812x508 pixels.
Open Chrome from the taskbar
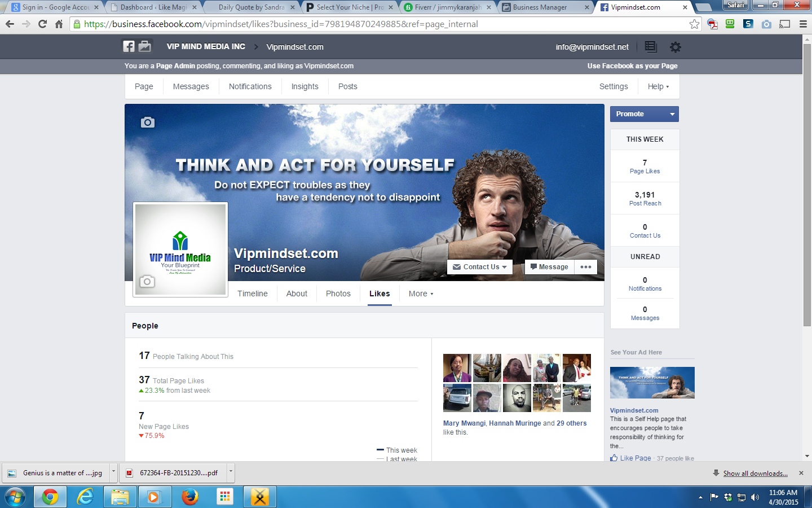click(50, 497)
